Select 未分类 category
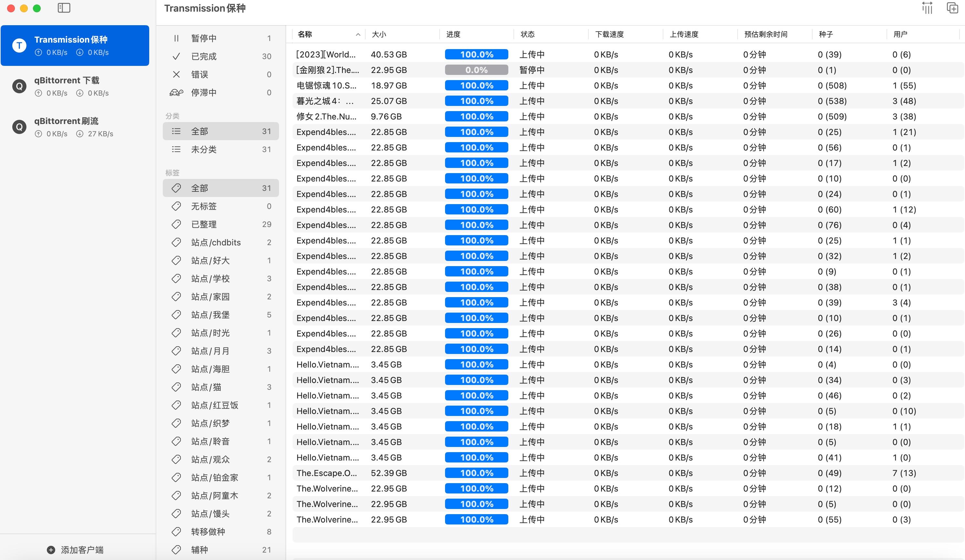 (x=221, y=150)
